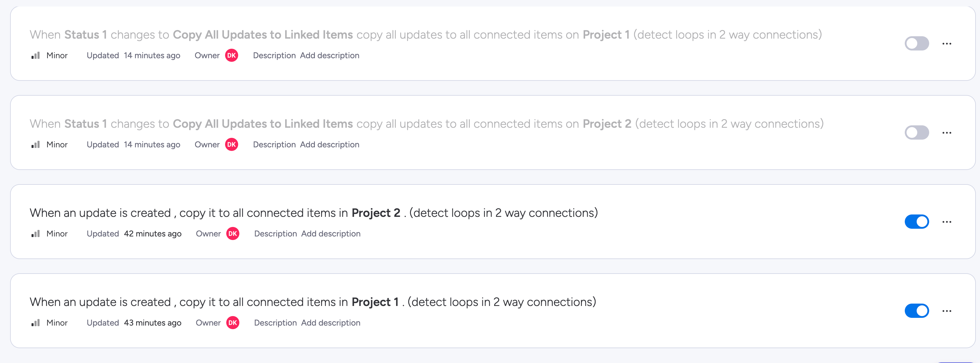Add description to Status 1 Project 1 automation
980x363 pixels.
pyautogui.click(x=329, y=56)
